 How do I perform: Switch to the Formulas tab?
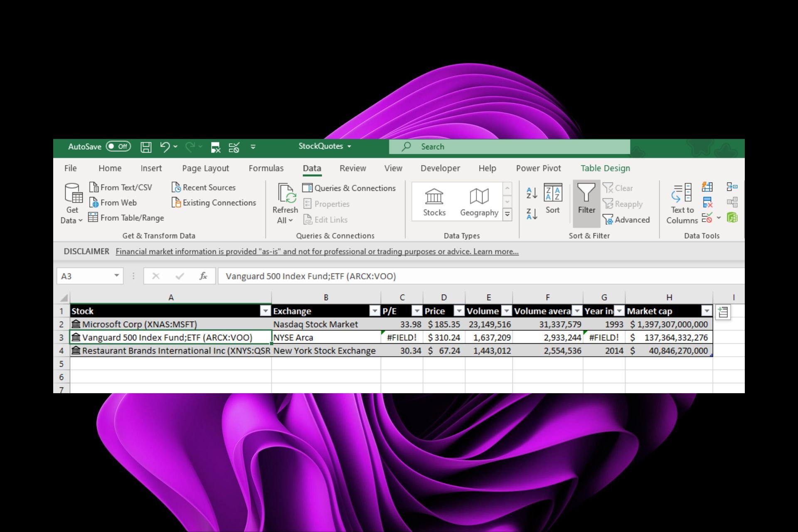[x=266, y=168]
